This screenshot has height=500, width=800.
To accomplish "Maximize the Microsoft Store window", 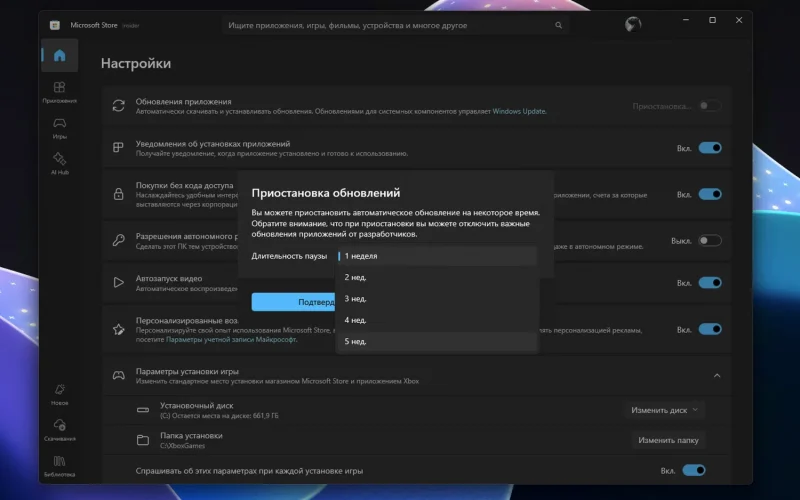I will coord(712,20).
